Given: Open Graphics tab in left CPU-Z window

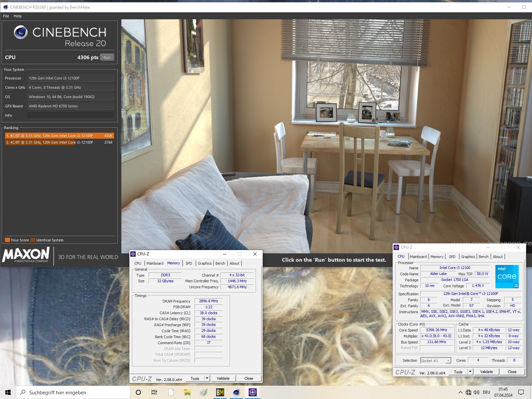Looking at the screenshot, I should point(205,263).
